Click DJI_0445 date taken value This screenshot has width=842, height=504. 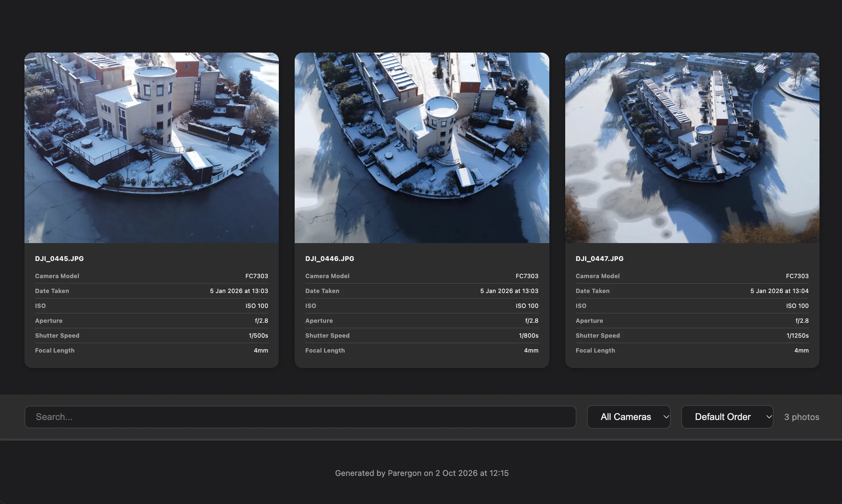point(239,291)
